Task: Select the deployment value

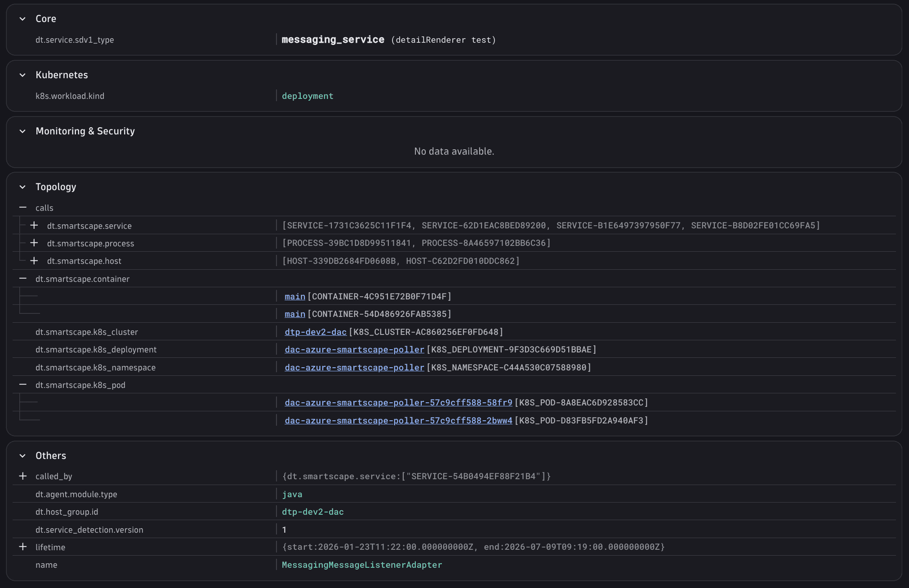Action: tap(307, 96)
